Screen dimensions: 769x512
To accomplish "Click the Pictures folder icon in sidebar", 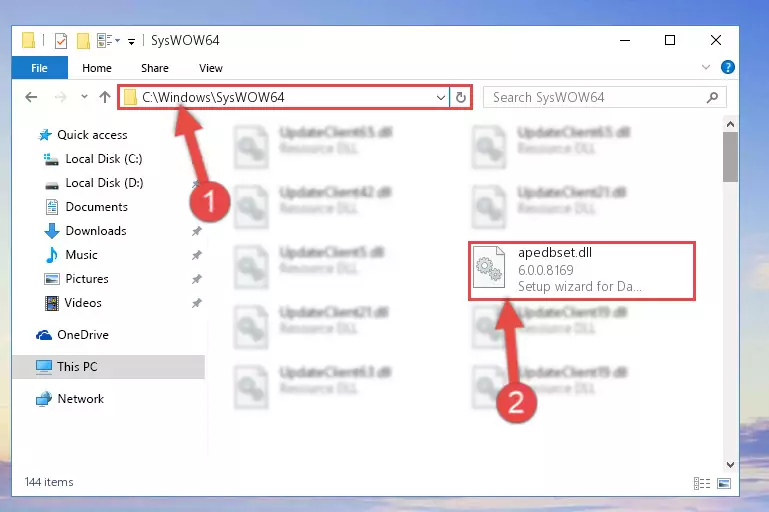I will (x=51, y=279).
